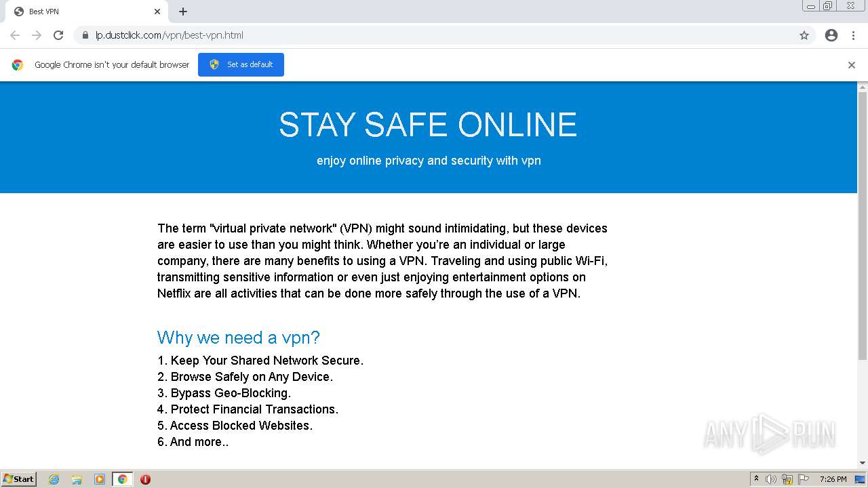Select the Best VPN tab
This screenshot has width=868, height=488.
pyautogui.click(x=86, y=12)
